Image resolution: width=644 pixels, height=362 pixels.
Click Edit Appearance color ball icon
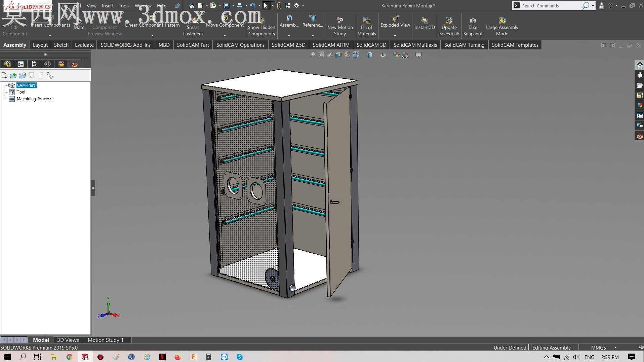click(396, 55)
